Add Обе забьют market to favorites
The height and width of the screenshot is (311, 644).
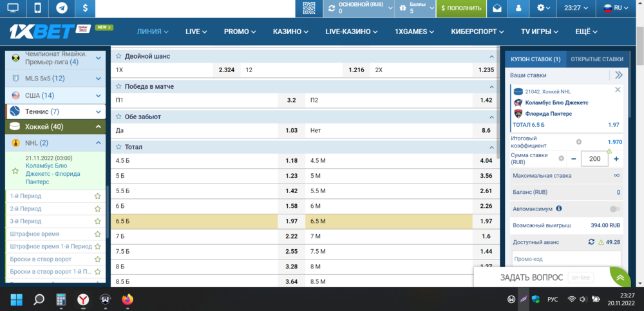click(118, 117)
